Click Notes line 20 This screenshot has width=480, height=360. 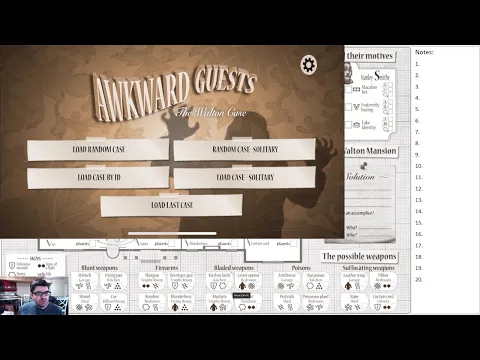click(x=419, y=279)
